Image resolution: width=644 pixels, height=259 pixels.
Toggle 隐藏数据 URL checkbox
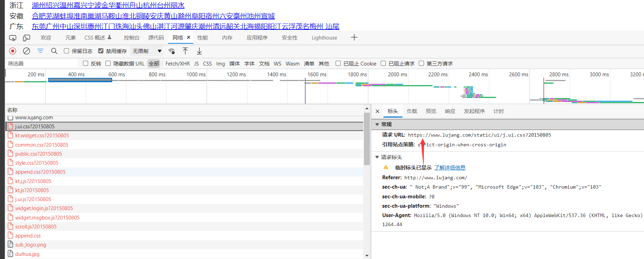click(x=108, y=63)
